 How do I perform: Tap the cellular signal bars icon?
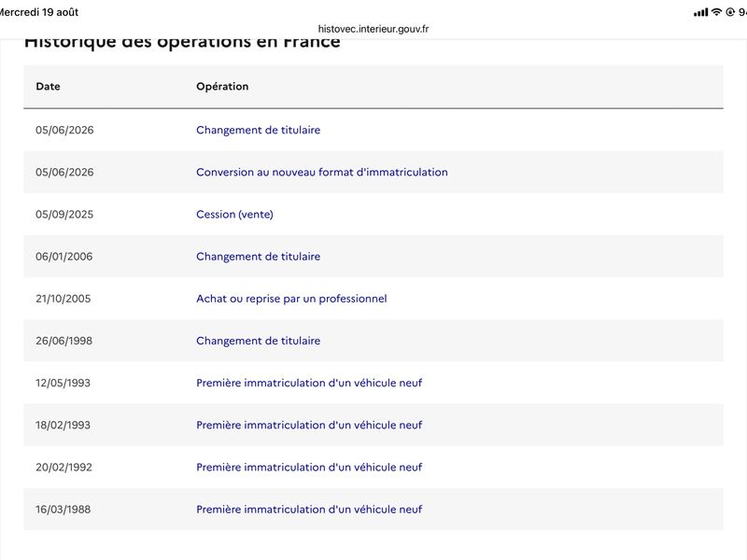tap(701, 12)
